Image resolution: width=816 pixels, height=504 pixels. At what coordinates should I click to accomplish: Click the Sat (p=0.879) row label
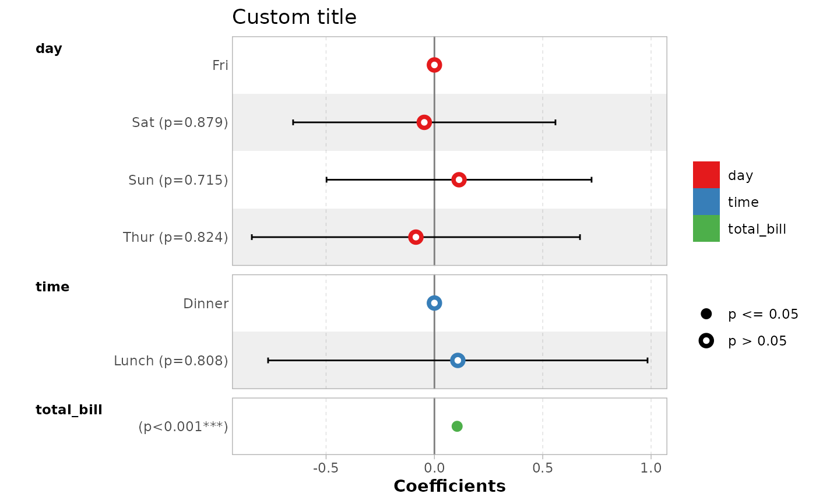pos(180,122)
